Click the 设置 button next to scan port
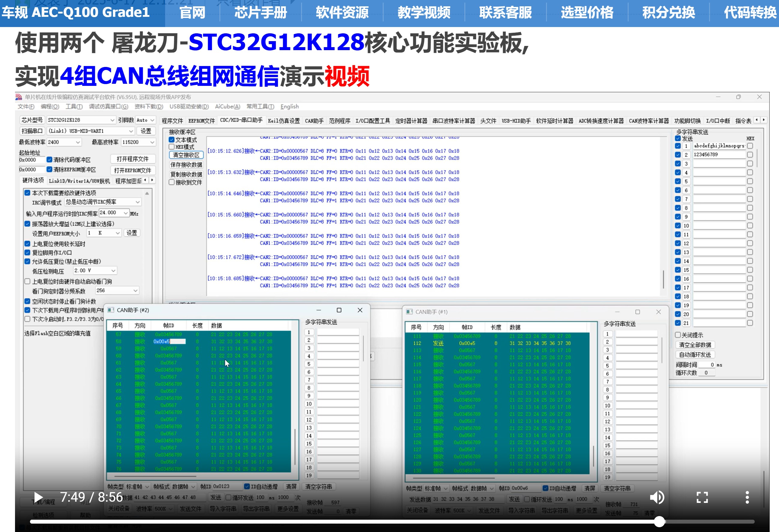The height and width of the screenshot is (532, 779). [x=146, y=131]
